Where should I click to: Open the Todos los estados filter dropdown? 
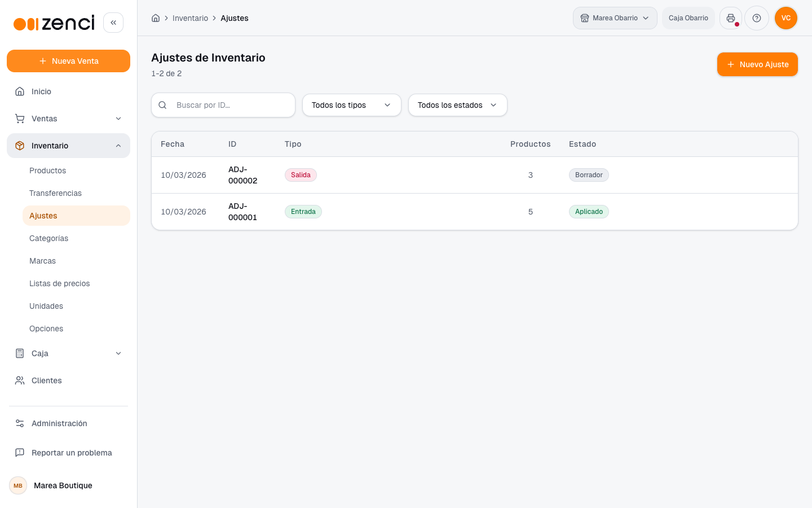[x=458, y=105]
